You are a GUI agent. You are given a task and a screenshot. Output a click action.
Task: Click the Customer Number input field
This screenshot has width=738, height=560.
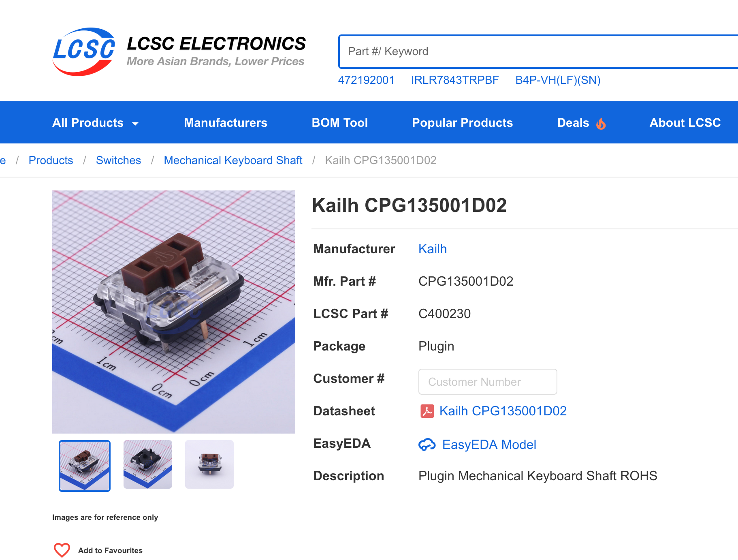(x=488, y=382)
